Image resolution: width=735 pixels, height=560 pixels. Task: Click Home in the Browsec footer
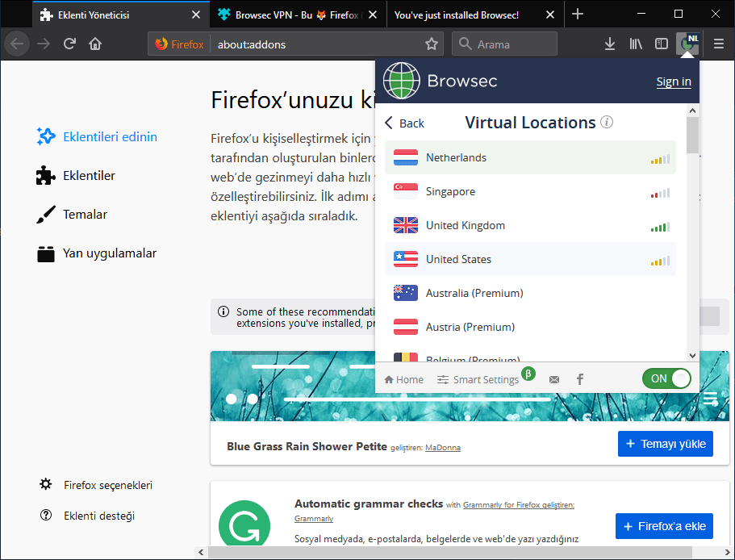pos(403,379)
